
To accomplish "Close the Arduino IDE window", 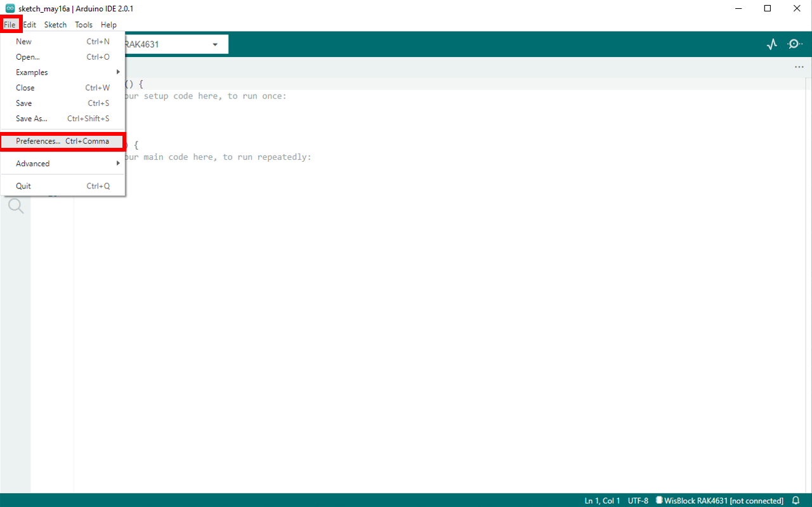I will 797,8.
